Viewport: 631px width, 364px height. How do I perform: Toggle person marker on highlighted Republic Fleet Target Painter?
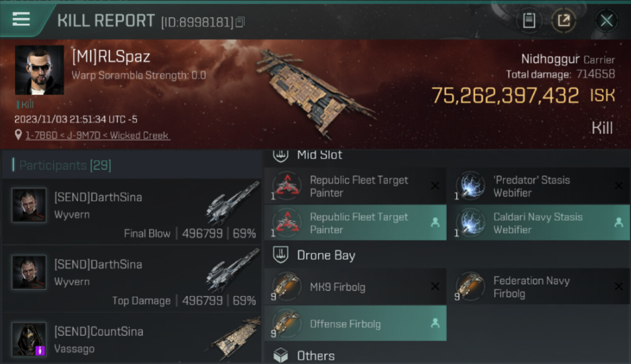435,223
